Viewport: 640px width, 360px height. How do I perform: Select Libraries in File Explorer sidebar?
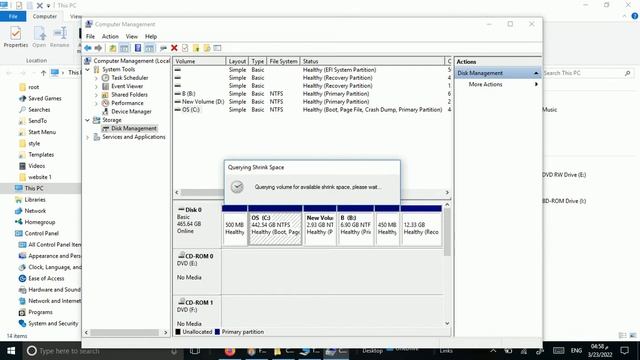(35, 200)
